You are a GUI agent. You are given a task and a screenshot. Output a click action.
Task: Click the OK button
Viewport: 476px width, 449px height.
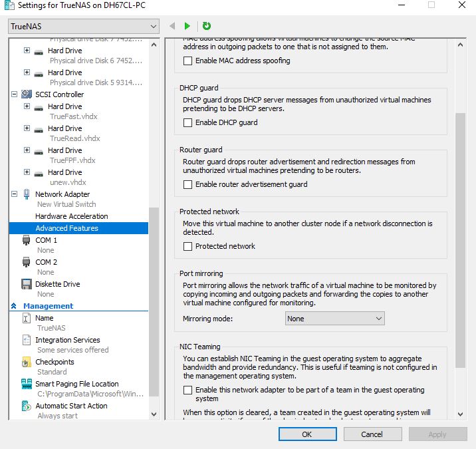(306, 434)
